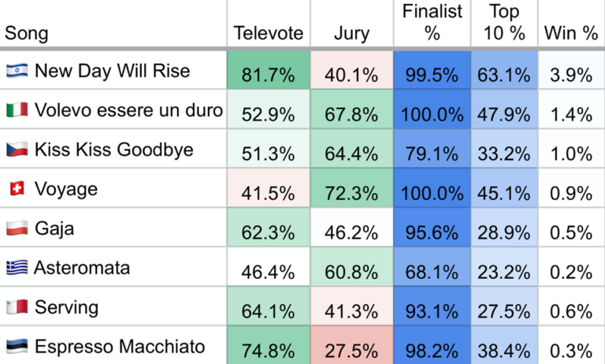Screen dimensions: 605x364
Task: Select the 72.3% jury cell for Voyage
Action: [x=351, y=188]
